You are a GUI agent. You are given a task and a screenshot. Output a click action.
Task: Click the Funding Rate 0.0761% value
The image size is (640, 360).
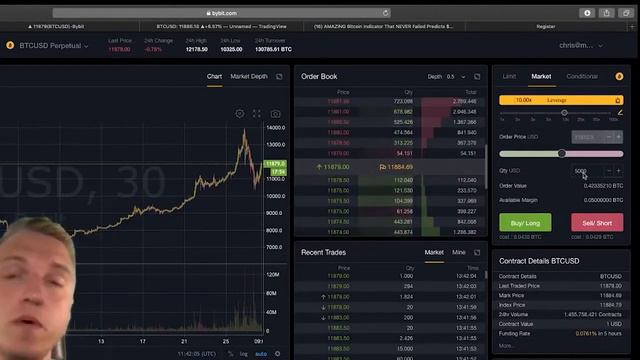pyautogui.click(x=598, y=333)
